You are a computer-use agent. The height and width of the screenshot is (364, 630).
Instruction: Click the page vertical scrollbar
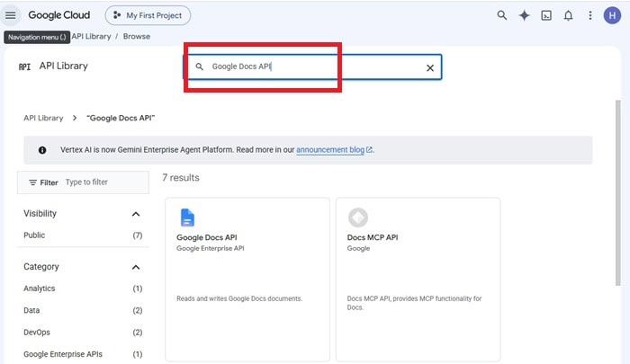618,192
